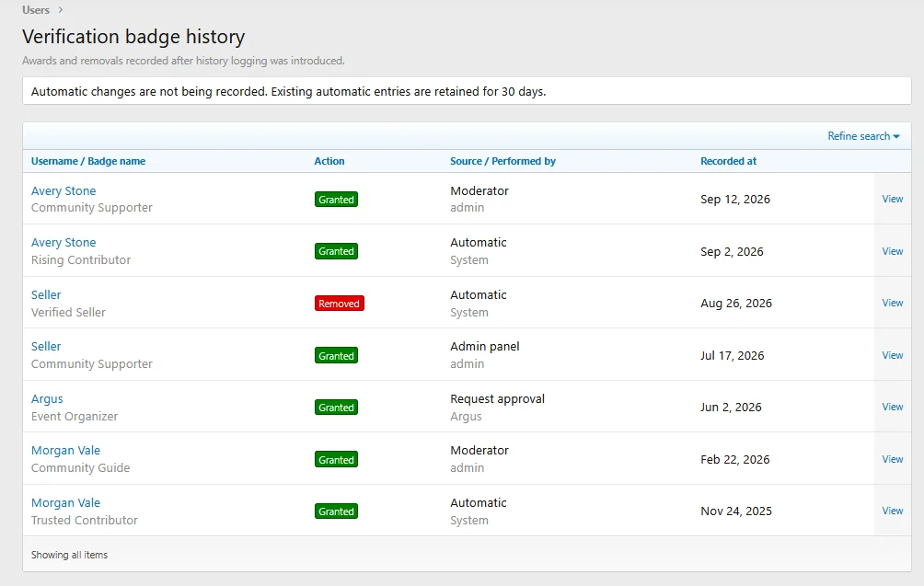This screenshot has width=924, height=586.
Task: View the Aug 26, 2026 entry
Action: click(892, 303)
